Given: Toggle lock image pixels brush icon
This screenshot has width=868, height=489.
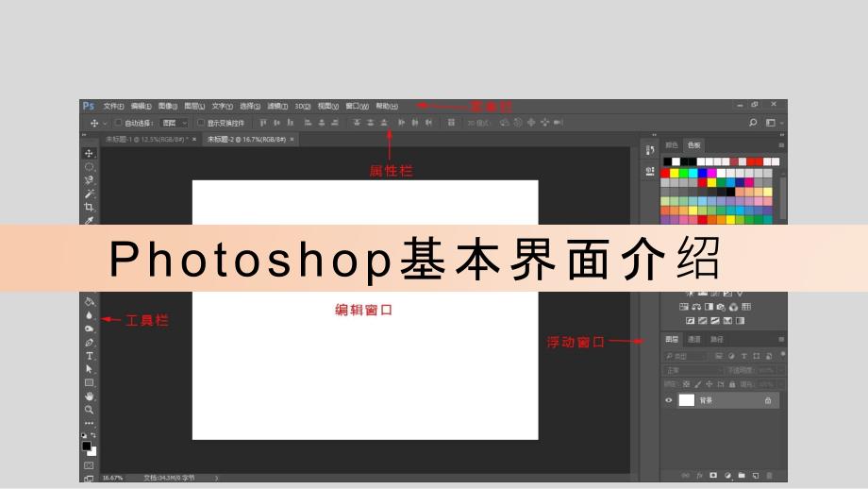Looking at the screenshot, I should point(698,384).
